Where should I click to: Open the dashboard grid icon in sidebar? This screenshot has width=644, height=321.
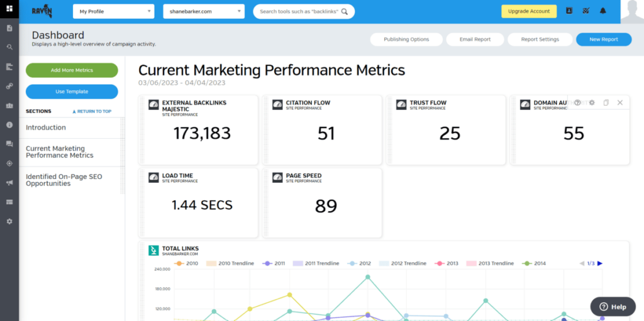(x=9, y=9)
